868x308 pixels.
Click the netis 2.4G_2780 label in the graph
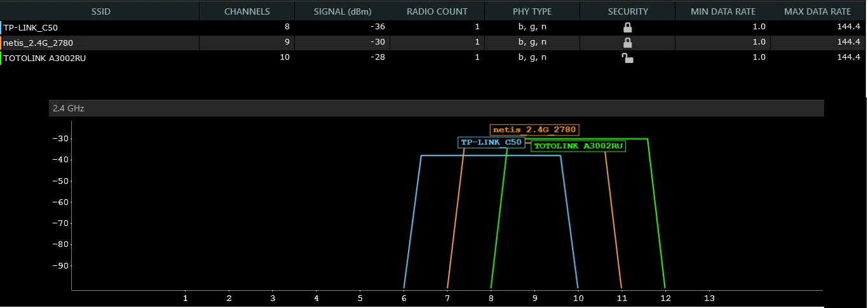click(534, 130)
